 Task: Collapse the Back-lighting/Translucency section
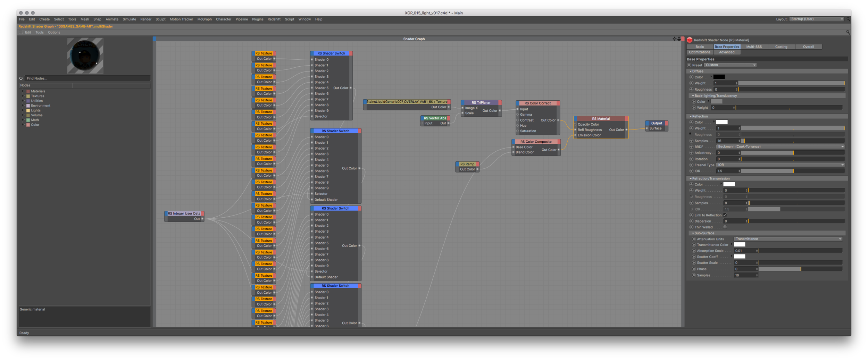[x=693, y=96]
